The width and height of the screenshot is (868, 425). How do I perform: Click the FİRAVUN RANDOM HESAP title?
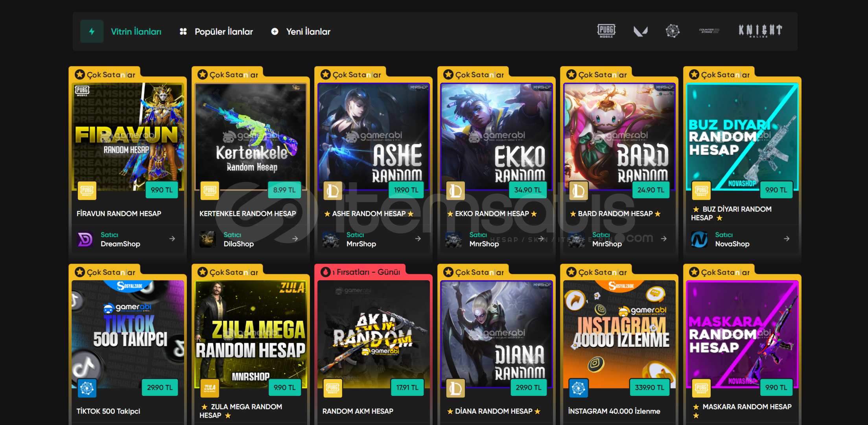119,214
